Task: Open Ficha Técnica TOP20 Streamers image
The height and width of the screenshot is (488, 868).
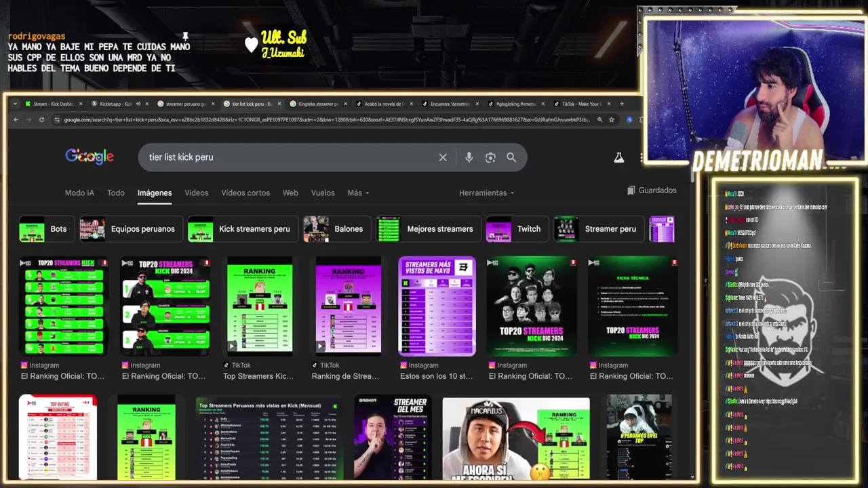Action: point(633,306)
